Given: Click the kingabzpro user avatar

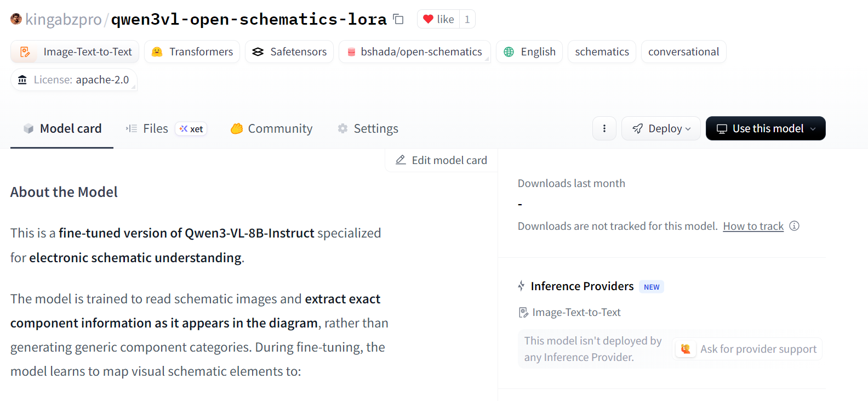Looking at the screenshot, I should [x=16, y=19].
